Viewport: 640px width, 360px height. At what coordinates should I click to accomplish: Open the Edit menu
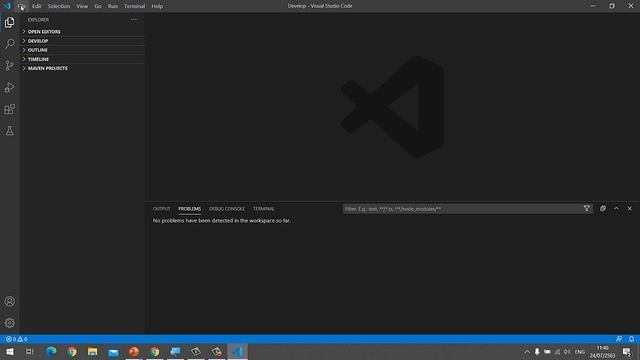coord(37,6)
